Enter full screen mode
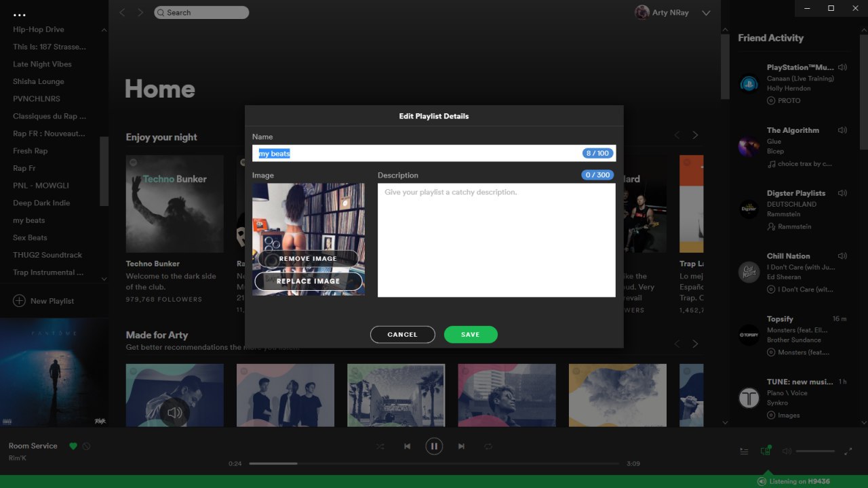This screenshot has height=488, width=868. click(848, 451)
